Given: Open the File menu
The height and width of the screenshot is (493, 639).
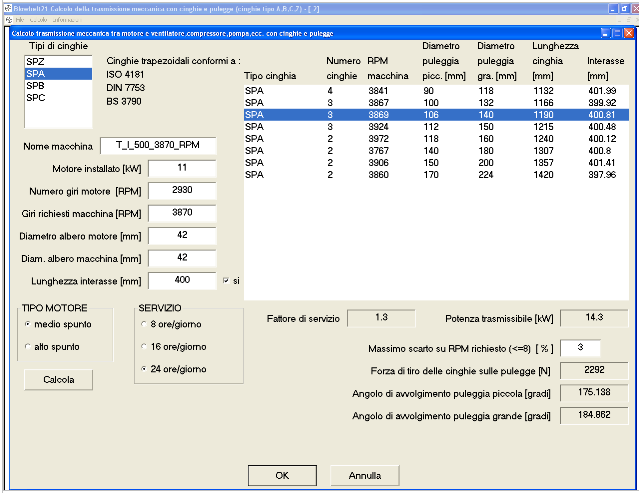Looking at the screenshot, I should 20,19.
